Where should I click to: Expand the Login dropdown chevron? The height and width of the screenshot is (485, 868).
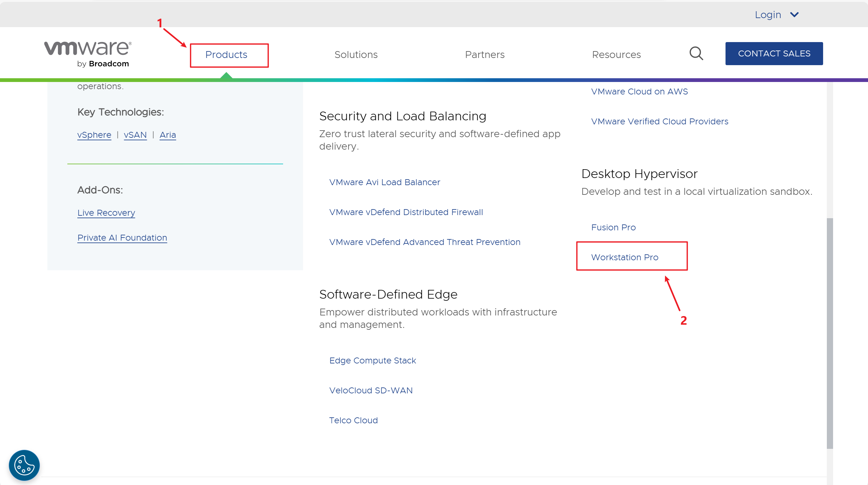point(794,15)
